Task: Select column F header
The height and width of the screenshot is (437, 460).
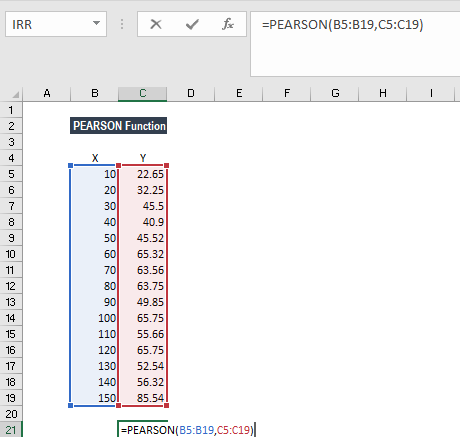Action: (287, 94)
